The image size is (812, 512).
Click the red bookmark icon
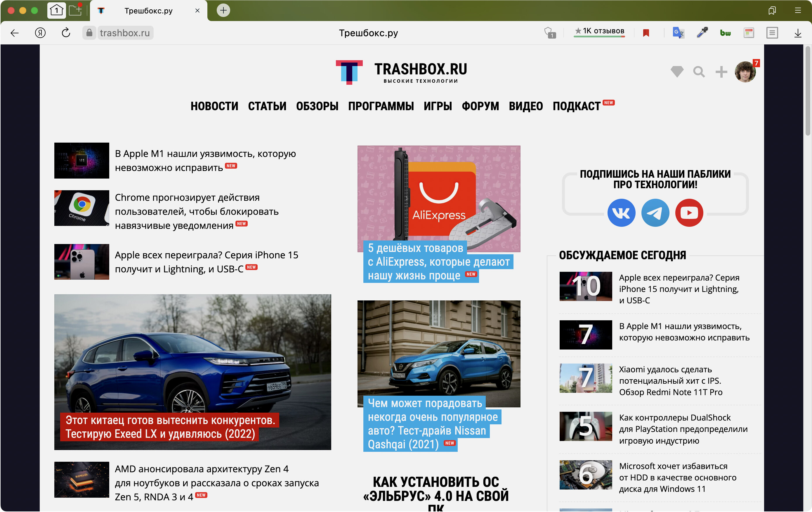[646, 33]
